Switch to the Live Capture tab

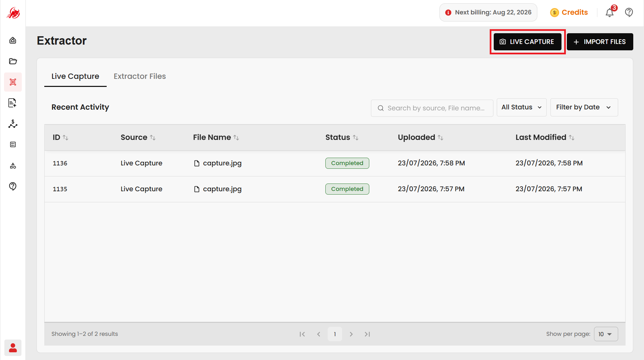click(x=75, y=76)
